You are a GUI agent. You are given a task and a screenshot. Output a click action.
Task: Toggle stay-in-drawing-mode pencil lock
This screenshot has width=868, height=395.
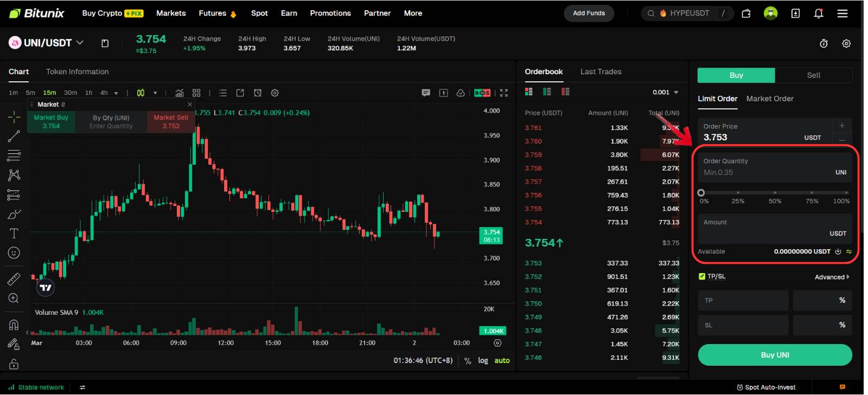coord(14,344)
